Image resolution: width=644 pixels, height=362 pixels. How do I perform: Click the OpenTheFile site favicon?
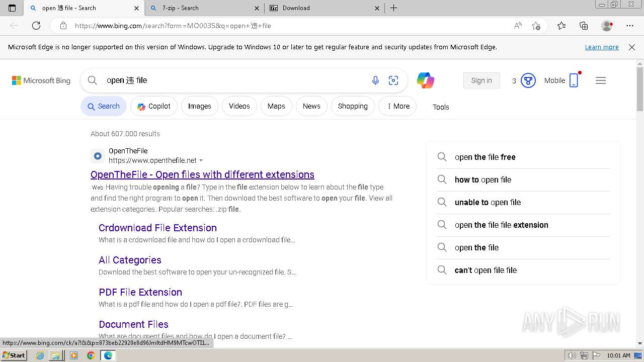(x=98, y=156)
